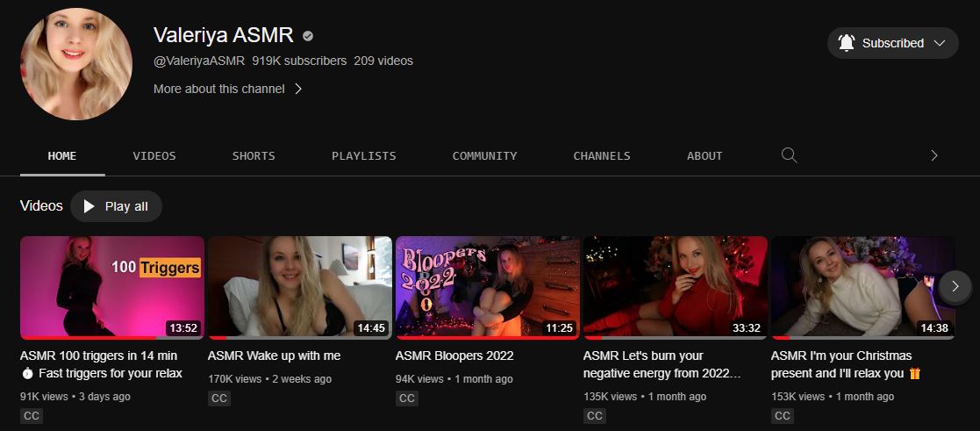Click the Valeriya ASMR channel name
Screen dimensions: 980x431
224,35
